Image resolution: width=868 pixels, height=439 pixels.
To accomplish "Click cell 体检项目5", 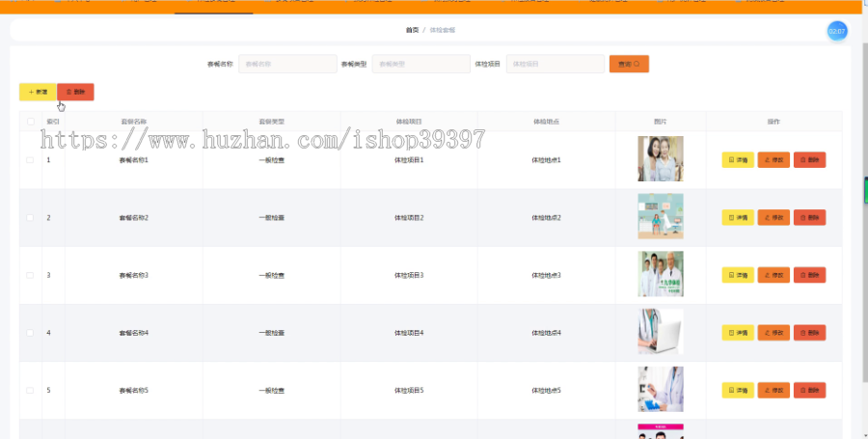I will 409,391.
